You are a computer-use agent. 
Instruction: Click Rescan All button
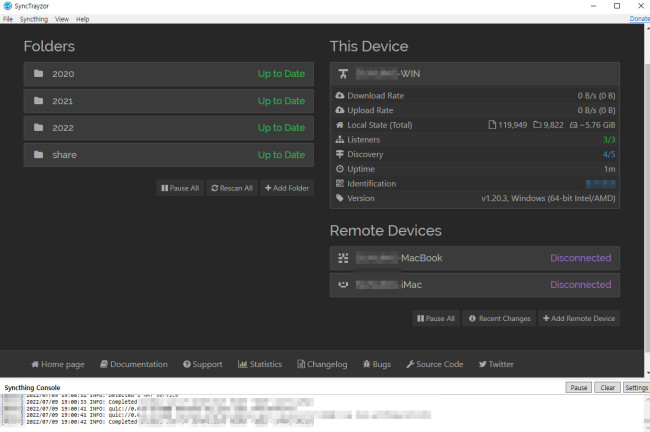232,188
